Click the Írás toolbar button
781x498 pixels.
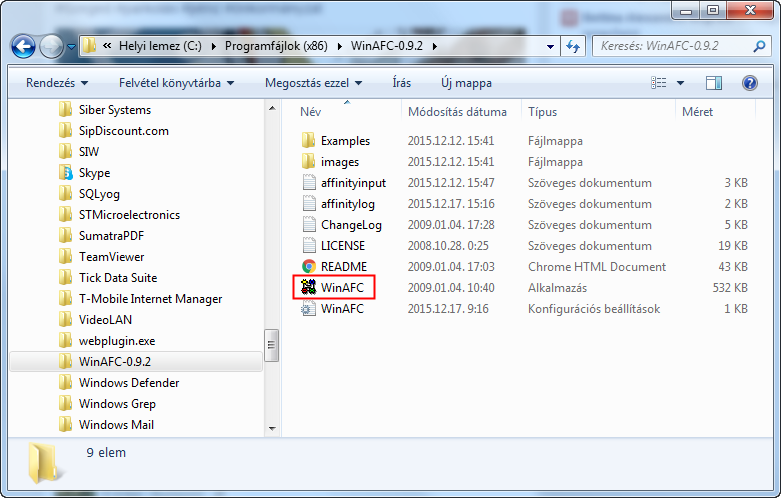coord(401,83)
